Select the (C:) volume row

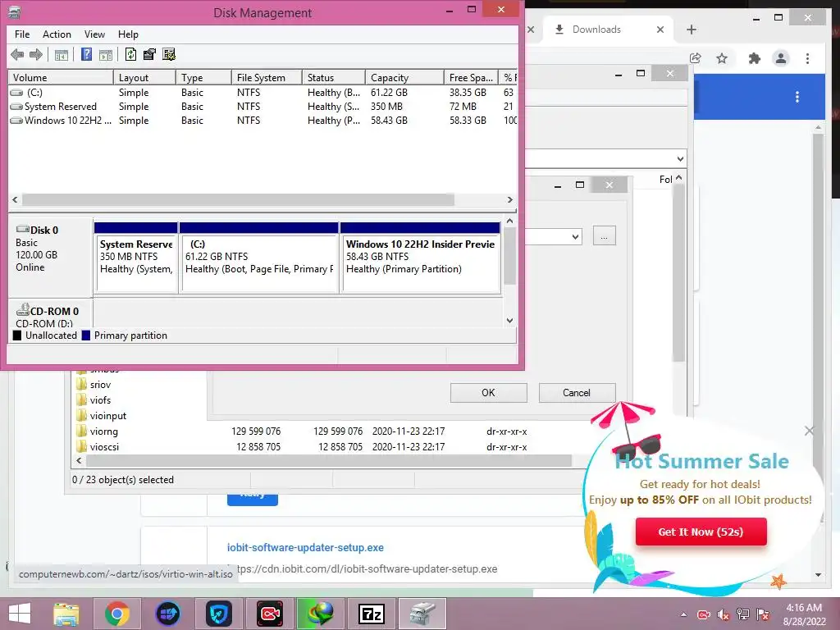[262, 93]
